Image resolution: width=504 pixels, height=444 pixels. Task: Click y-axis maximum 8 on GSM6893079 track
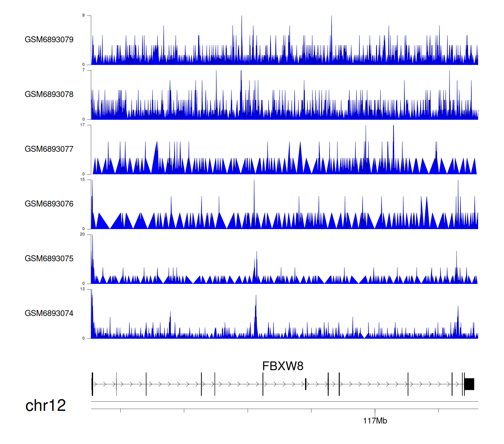84,15
